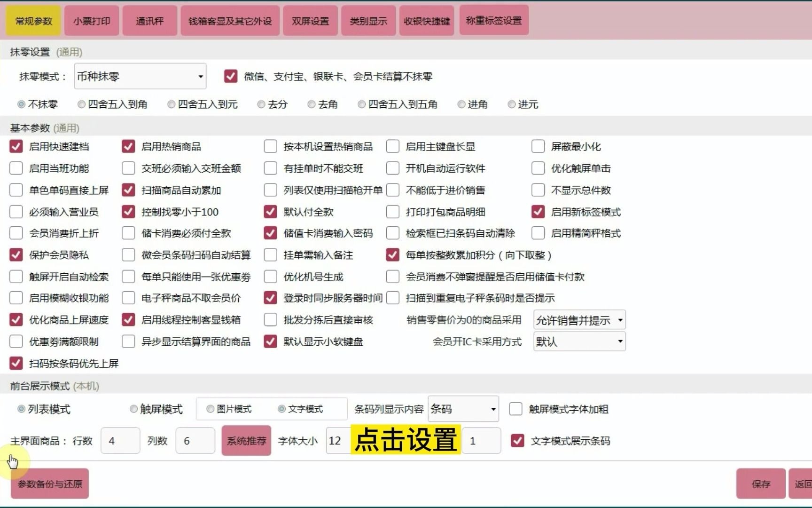
Task: Enable 屏蔽最小化 checkbox
Action: [x=538, y=146]
